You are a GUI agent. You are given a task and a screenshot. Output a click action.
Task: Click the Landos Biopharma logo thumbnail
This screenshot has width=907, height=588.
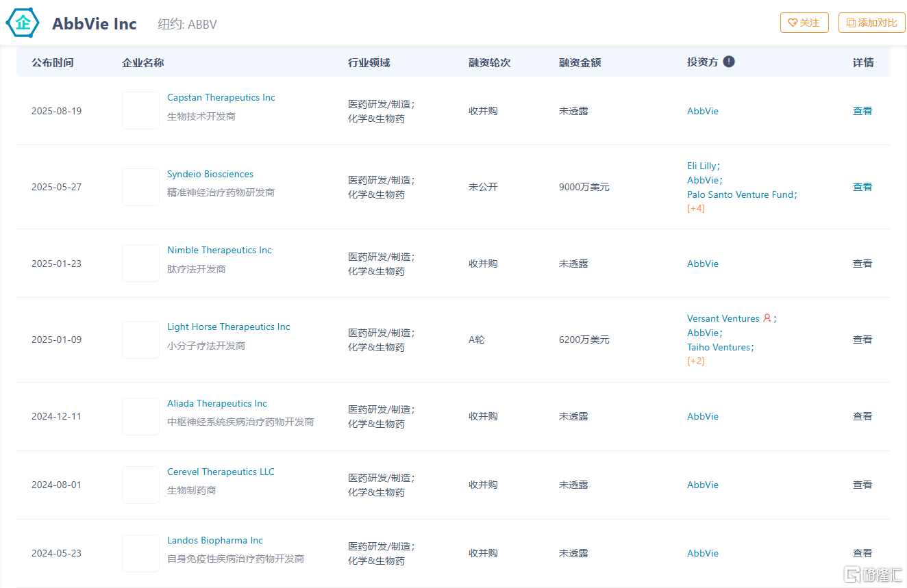(140, 553)
